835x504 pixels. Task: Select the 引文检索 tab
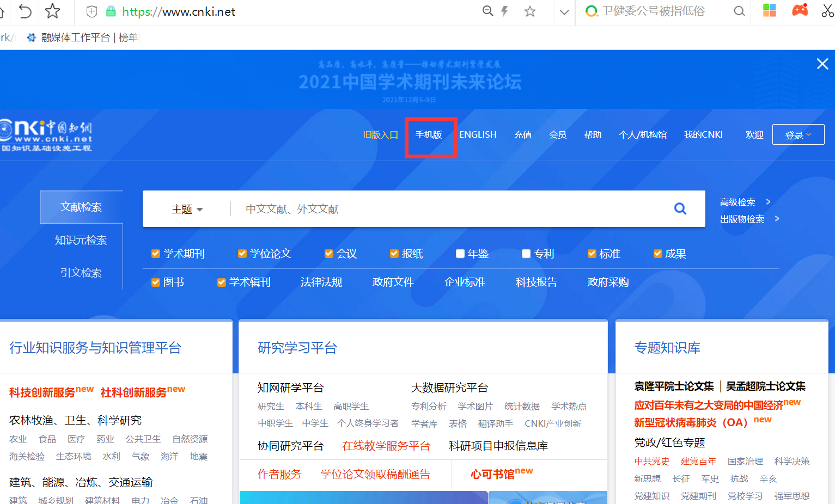(x=81, y=273)
